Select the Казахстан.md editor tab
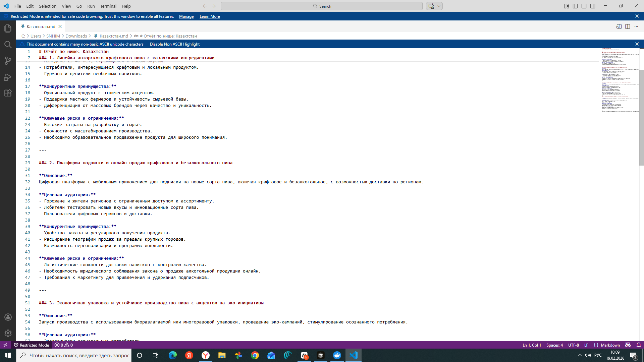The image size is (644, 362). [41, 26]
